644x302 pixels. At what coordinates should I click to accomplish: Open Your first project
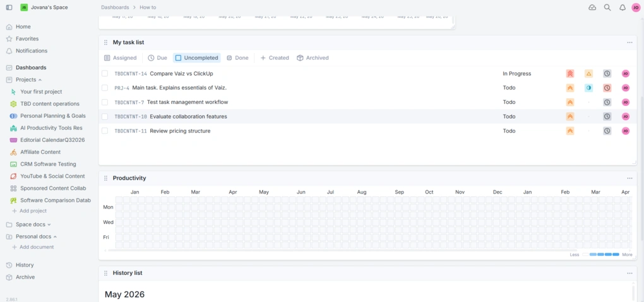[x=41, y=91]
